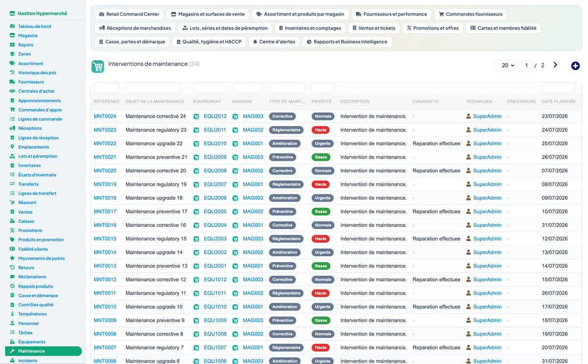
Task: Open Réceptions de marchandises tab
Action: tap(135, 28)
